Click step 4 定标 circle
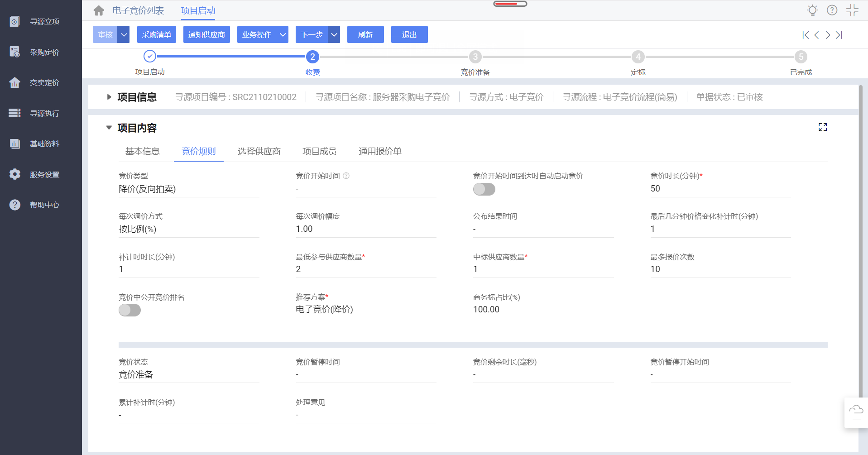868x455 pixels. click(x=638, y=57)
